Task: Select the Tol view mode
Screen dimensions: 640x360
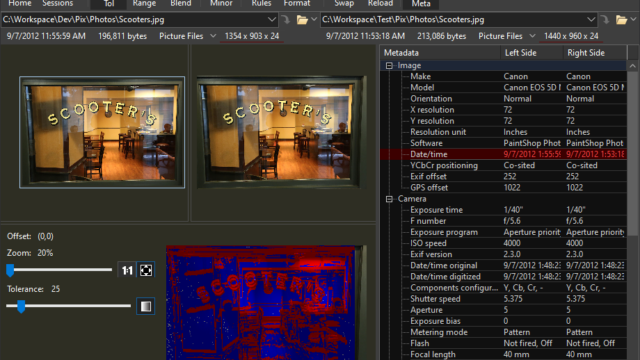Action: (109, 4)
